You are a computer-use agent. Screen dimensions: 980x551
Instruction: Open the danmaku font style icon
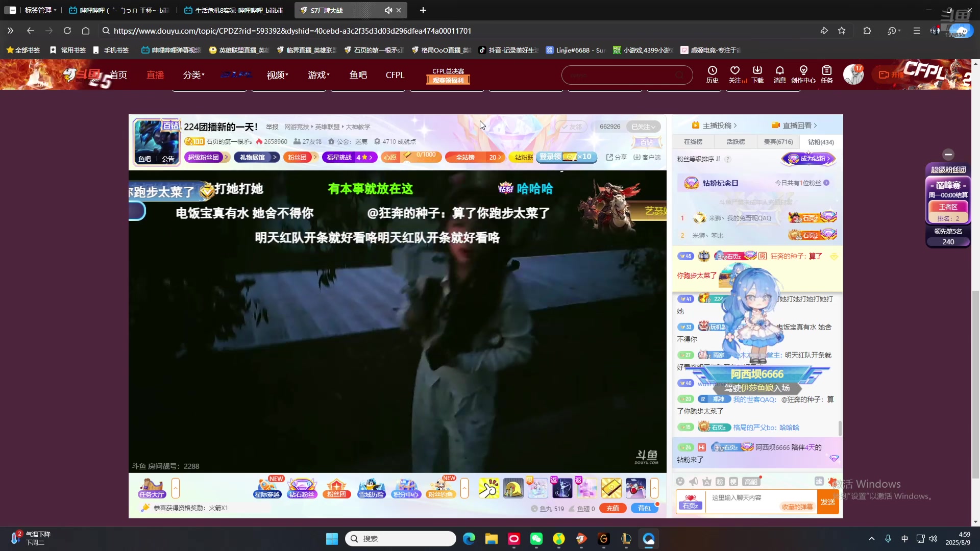click(x=707, y=482)
